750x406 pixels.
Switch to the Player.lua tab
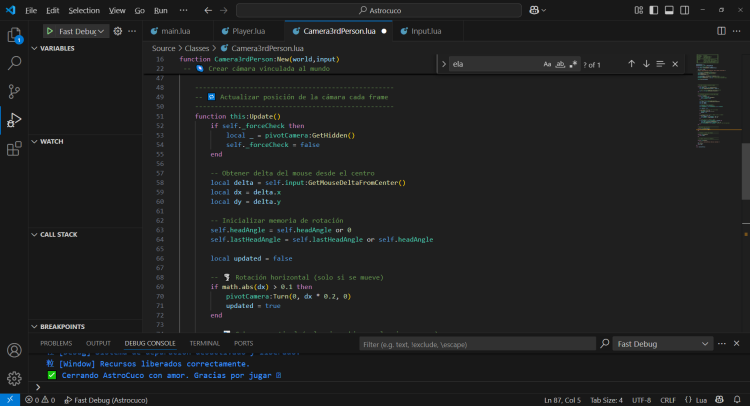tap(248, 31)
